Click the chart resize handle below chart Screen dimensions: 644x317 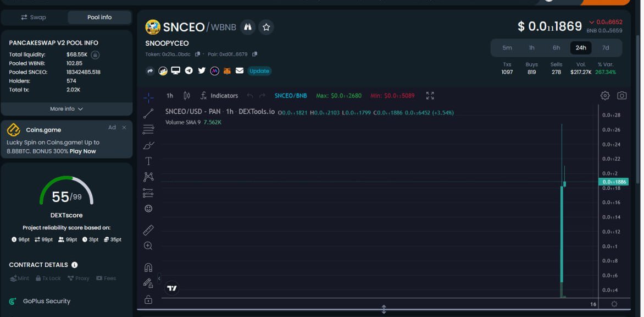(x=384, y=310)
